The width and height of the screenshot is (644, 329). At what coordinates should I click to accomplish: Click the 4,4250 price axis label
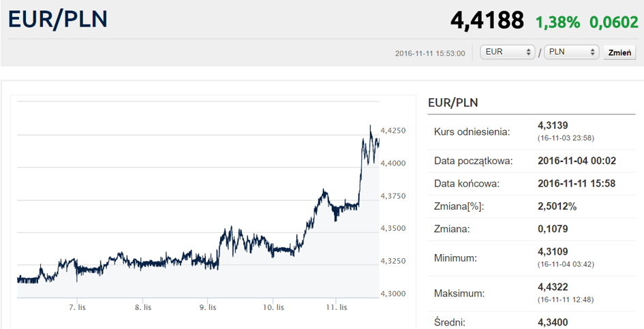click(x=393, y=131)
